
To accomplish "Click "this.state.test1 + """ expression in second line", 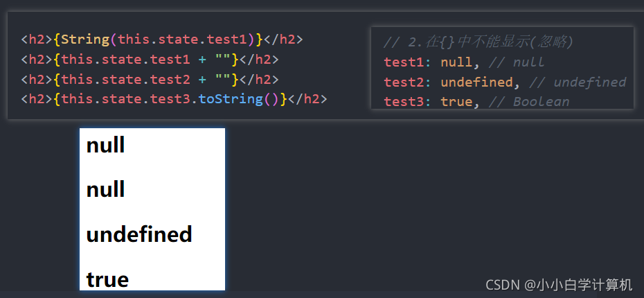I will 146,60.
